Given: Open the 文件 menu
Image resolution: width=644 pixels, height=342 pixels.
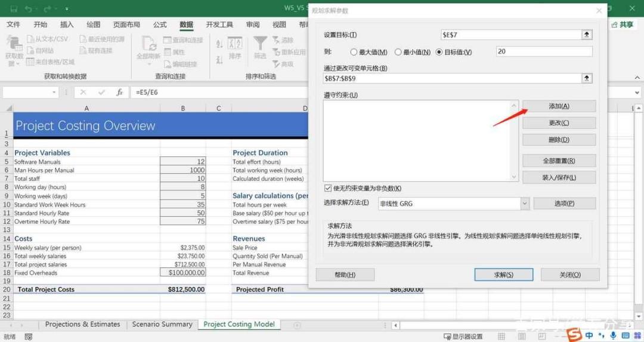Looking at the screenshot, I should point(13,24).
